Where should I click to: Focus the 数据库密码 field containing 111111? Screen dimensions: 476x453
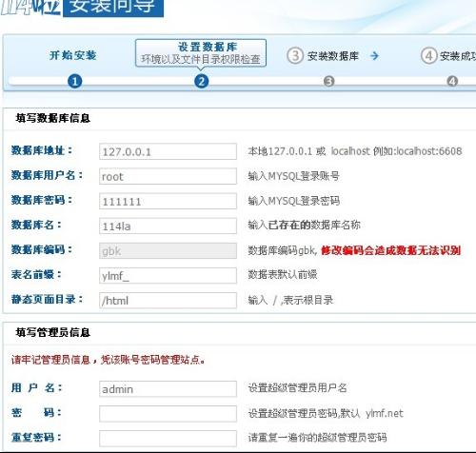pos(168,201)
